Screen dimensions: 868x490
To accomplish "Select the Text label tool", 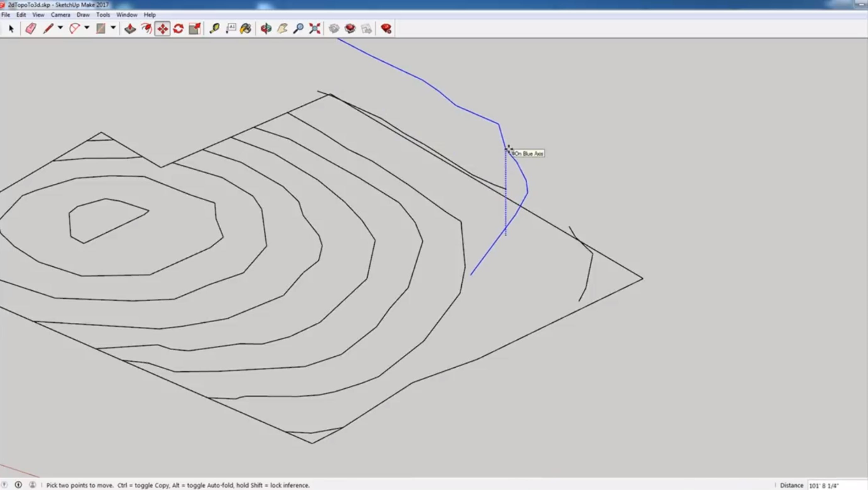I will click(231, 29).
